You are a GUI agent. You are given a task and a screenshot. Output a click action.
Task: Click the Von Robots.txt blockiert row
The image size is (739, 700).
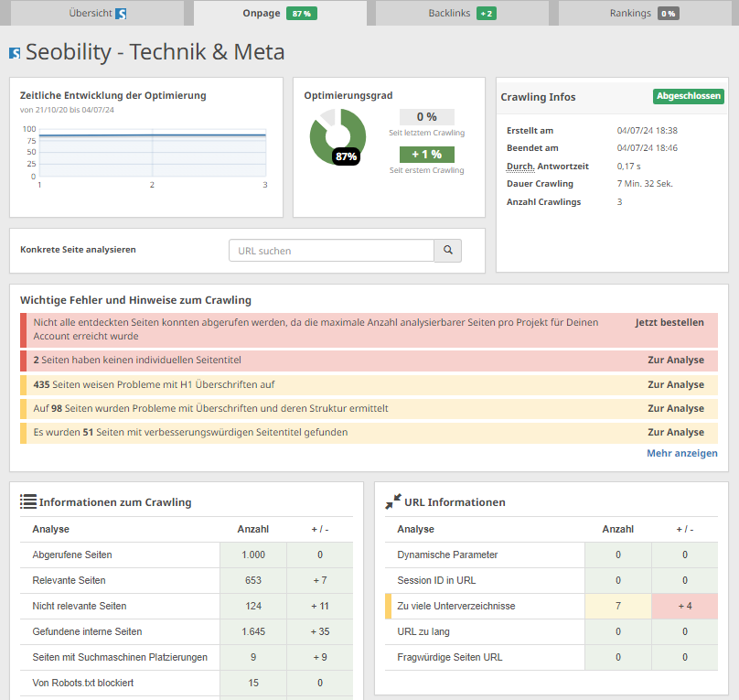tap(187, 683)
